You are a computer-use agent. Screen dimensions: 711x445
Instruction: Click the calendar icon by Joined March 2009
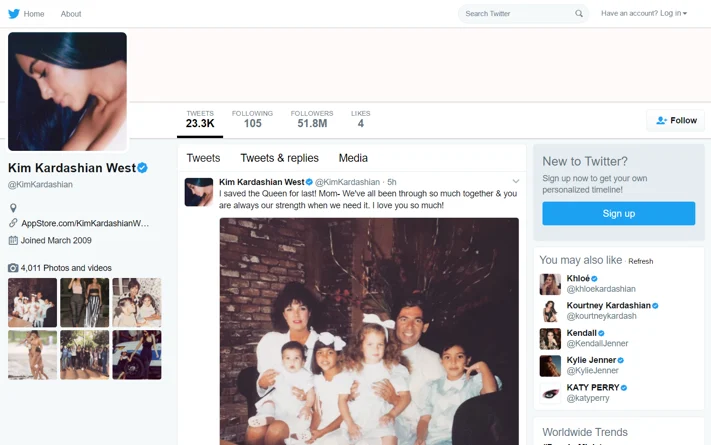(13, 240)
